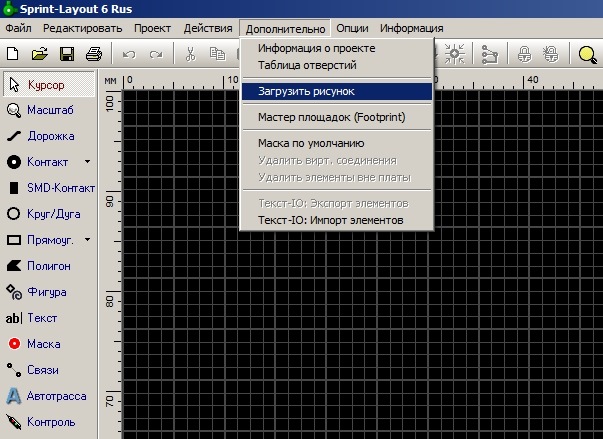
Task: Print the board with the printer icon
Action: (x=94, y=54)
